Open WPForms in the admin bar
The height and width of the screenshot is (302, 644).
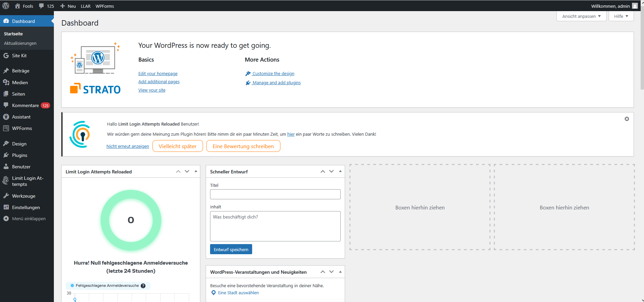[105, 6]
